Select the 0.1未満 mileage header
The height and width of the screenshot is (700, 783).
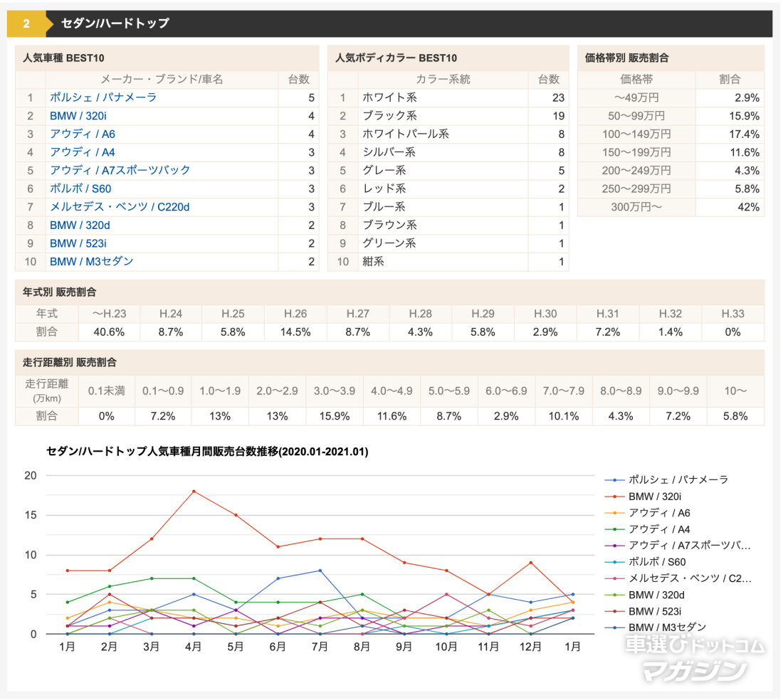pyautogui.click(x=106, y=391)
